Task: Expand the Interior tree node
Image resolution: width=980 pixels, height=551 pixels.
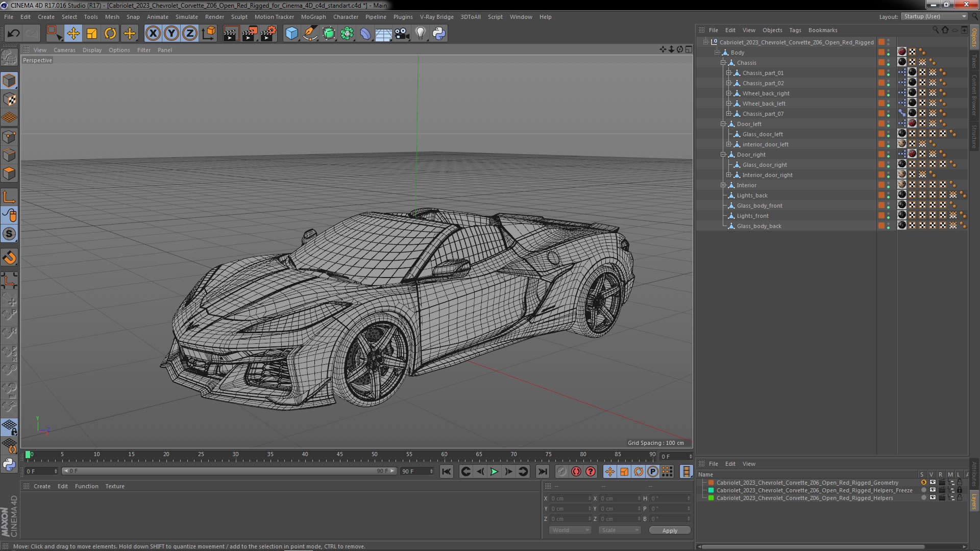Action: (723, 185)
